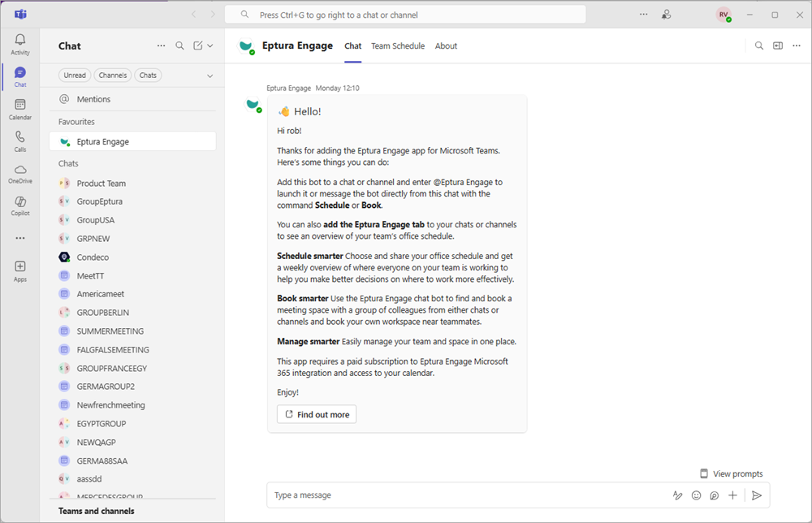The width and height of the screenshot is (812, 523).
Task: Open Chat in the left app bar
Action: tap(20, 76)
